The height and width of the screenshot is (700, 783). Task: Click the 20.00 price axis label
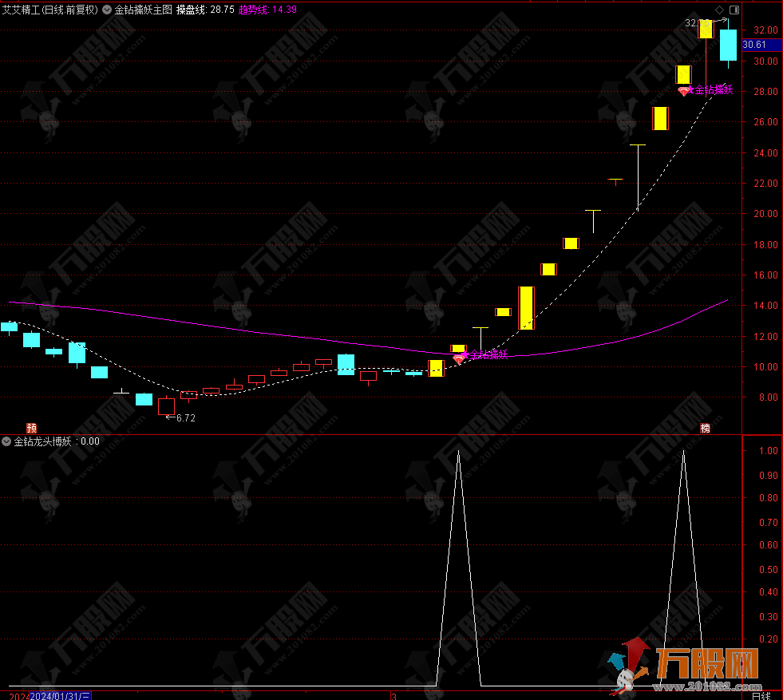click(765, 214)
